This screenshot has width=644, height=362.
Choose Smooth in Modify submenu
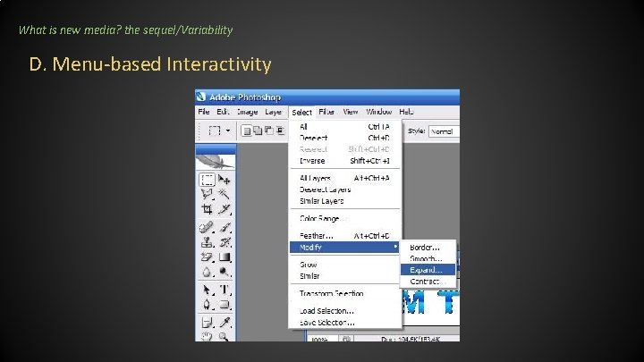pos(428,258)
